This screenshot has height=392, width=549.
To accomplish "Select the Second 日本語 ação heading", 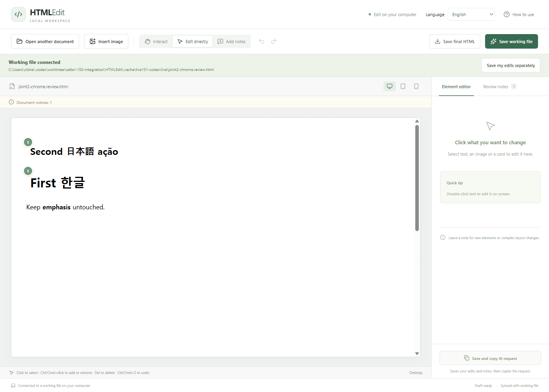I will [x=74, y=152].
